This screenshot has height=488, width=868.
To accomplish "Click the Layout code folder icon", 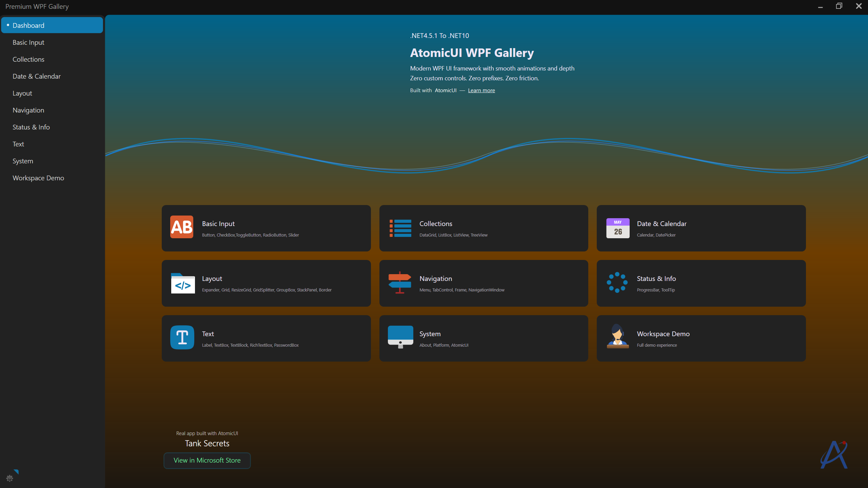I will click(x=183, y=283).
